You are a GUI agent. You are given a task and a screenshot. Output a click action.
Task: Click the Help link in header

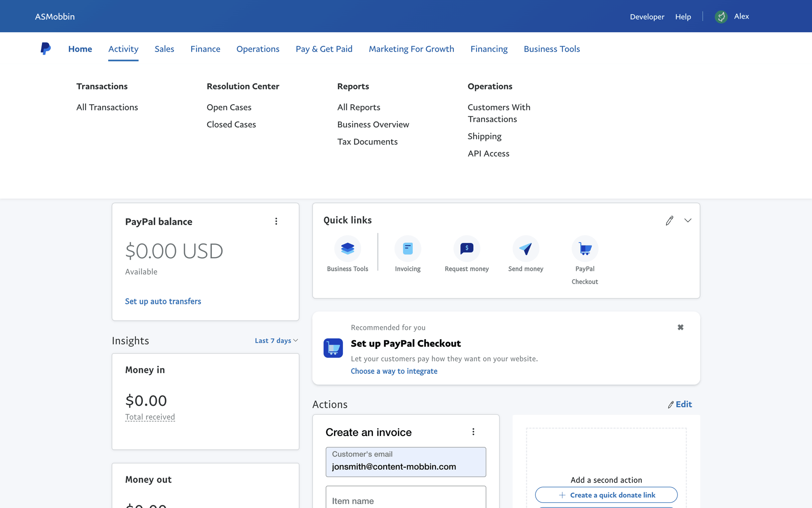tap(683, 17)
